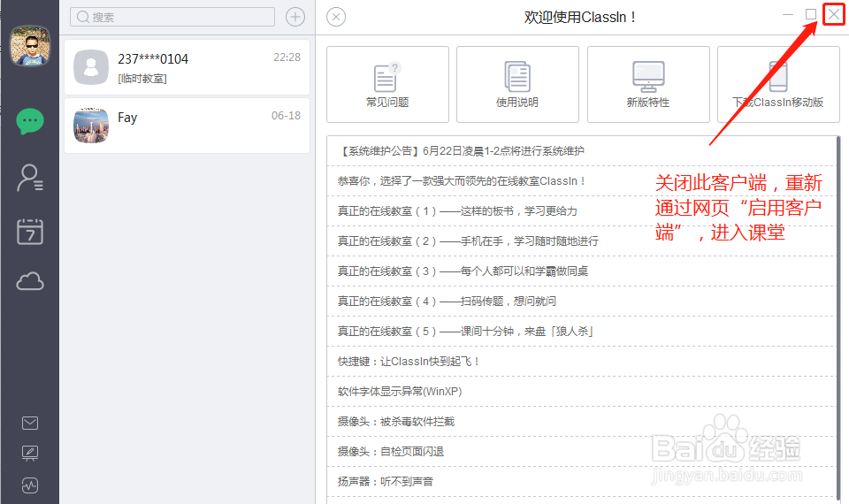Open the calendar schedule icon
This screenshot has width=849, height=504.
30,231
